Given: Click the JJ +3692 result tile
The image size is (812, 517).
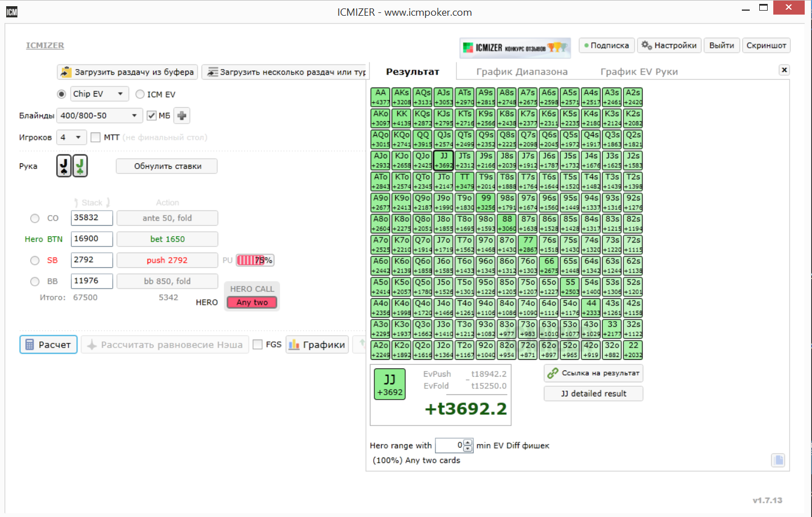Looking at the screenshot, I should [389, 385].
